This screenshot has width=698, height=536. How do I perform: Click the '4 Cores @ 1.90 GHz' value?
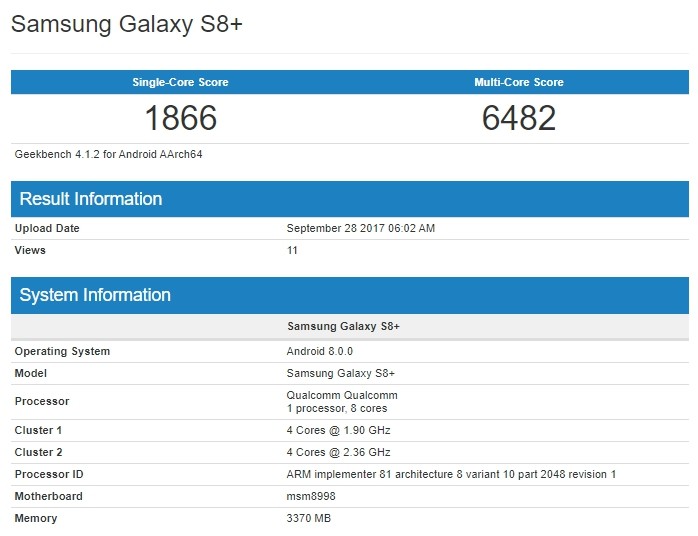tap(339, 430)
